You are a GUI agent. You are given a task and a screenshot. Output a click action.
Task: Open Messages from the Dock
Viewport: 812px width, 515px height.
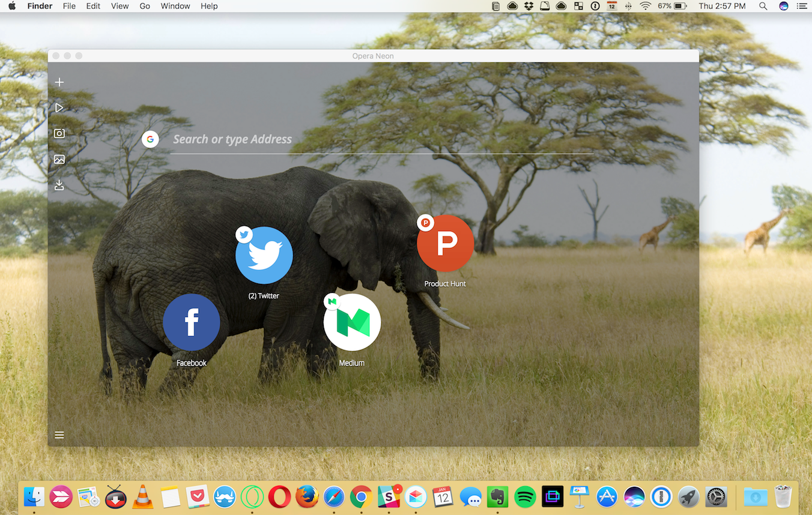(470, 496)
